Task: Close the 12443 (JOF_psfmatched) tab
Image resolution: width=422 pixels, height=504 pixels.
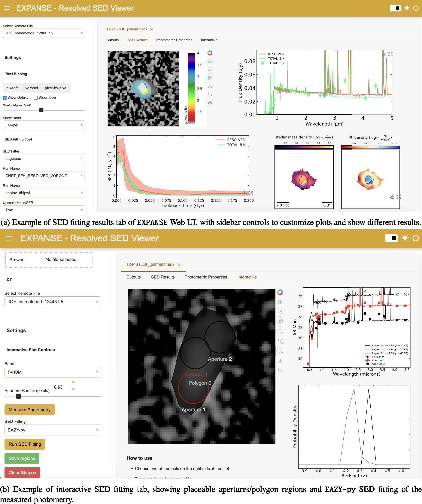Action: pos(179,264)
